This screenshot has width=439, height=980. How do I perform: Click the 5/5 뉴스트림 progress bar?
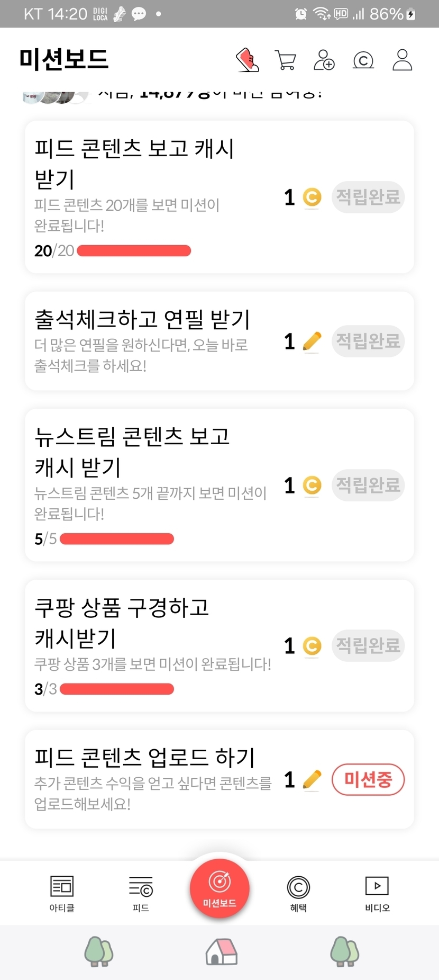click(x=117, y=539)
